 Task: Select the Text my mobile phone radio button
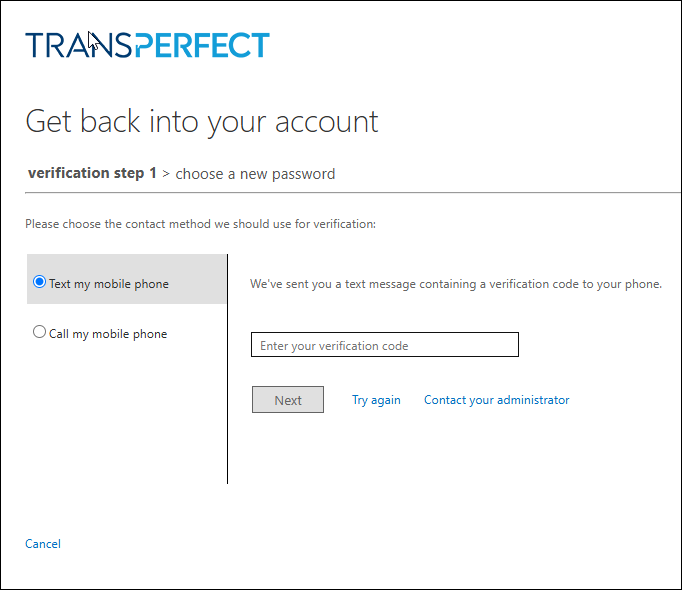click(40, 282)
